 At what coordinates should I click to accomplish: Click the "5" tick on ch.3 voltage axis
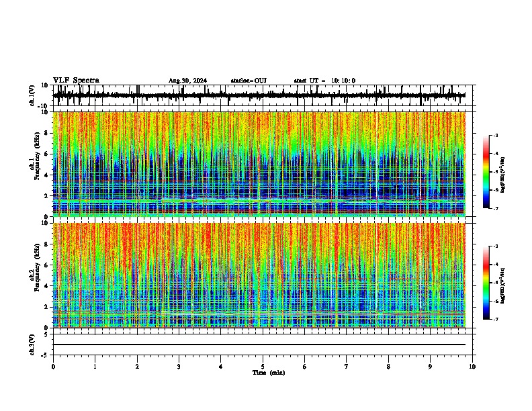(47, 334)
